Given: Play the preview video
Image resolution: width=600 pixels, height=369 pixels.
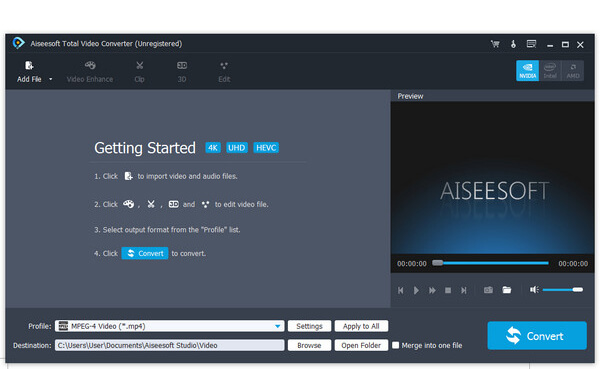Looking at the screenshot, I should click(x=416, y=291).
